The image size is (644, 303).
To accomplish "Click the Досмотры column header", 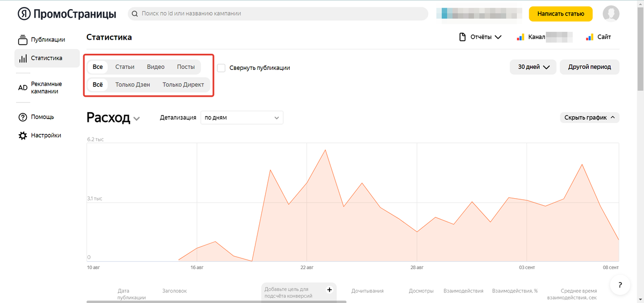I will click(x=421, y=291).
